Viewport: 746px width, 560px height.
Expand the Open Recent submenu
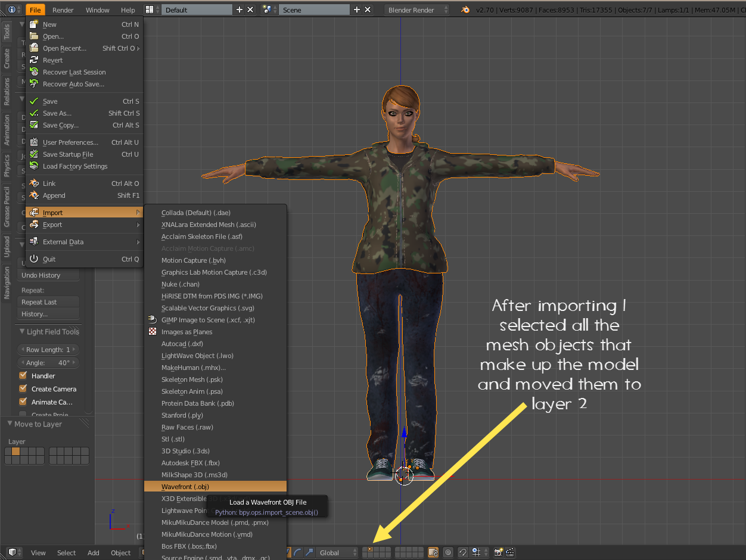click(x=84, y=48)
